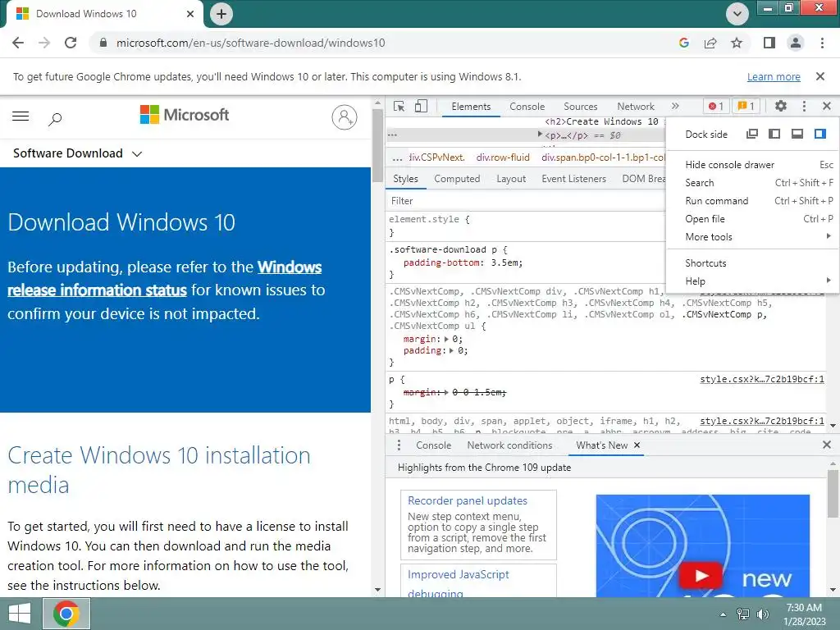The width and height of the screenshot is (840, 630).
Task: Share this page icon
Action: tap(710, 43)
